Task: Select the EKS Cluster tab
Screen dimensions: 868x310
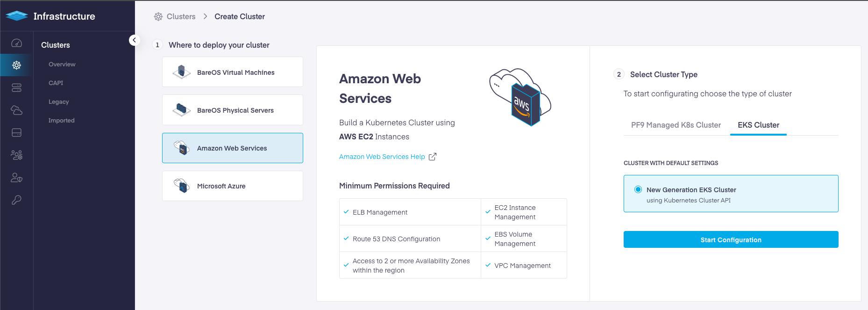Action: [758, 125]
